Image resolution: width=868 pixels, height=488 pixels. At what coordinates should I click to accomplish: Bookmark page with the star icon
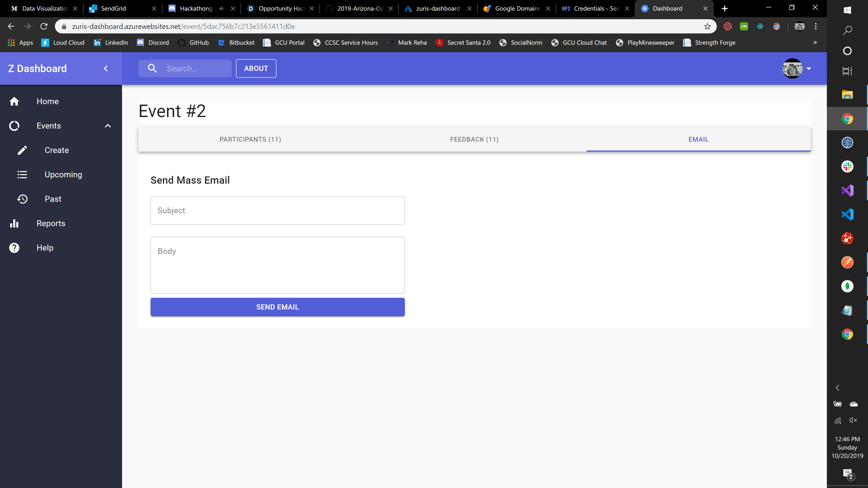point(707,26)
